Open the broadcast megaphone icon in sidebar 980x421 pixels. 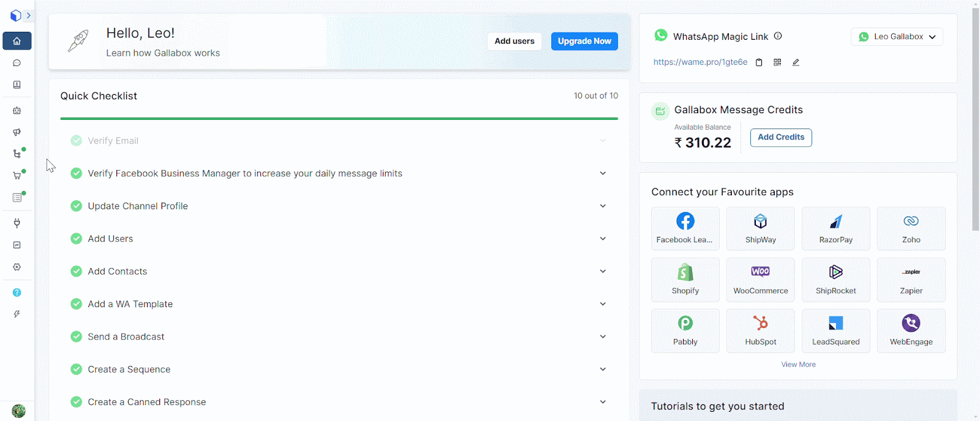click(17, 132)
